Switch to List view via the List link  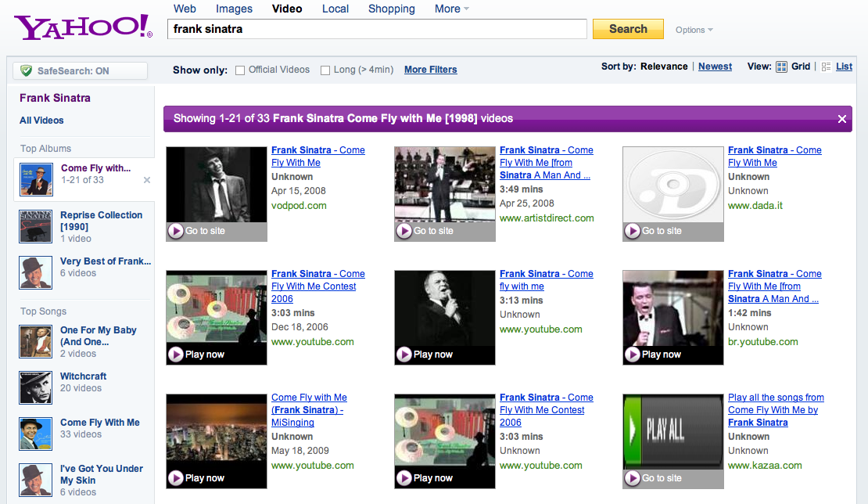[x=844, y=67]
